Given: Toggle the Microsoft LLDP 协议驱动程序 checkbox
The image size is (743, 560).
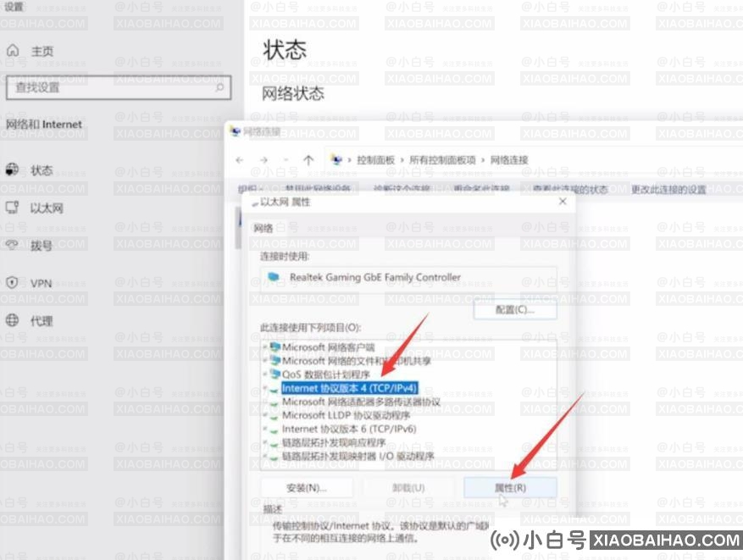Looking at the screenshot, I should [265, 415].
